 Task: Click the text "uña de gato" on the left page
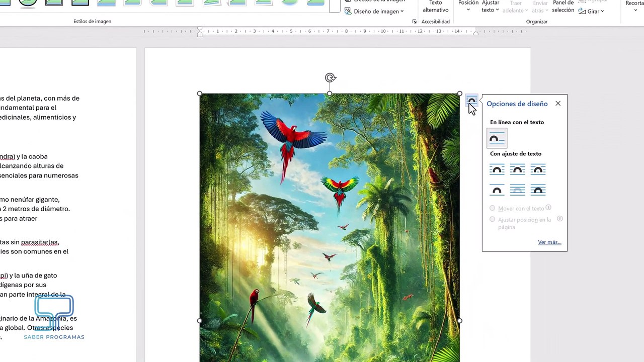point(40,276)
